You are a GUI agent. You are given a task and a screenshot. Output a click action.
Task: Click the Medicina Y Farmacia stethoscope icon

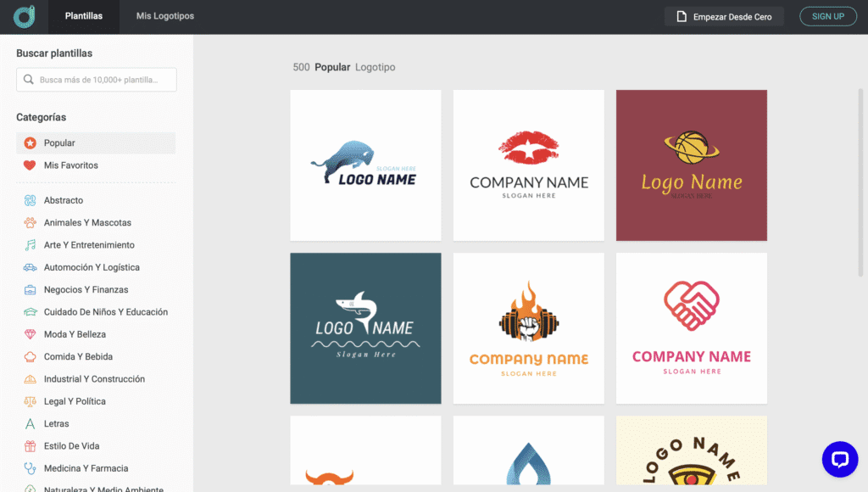(x=30, y=468)
